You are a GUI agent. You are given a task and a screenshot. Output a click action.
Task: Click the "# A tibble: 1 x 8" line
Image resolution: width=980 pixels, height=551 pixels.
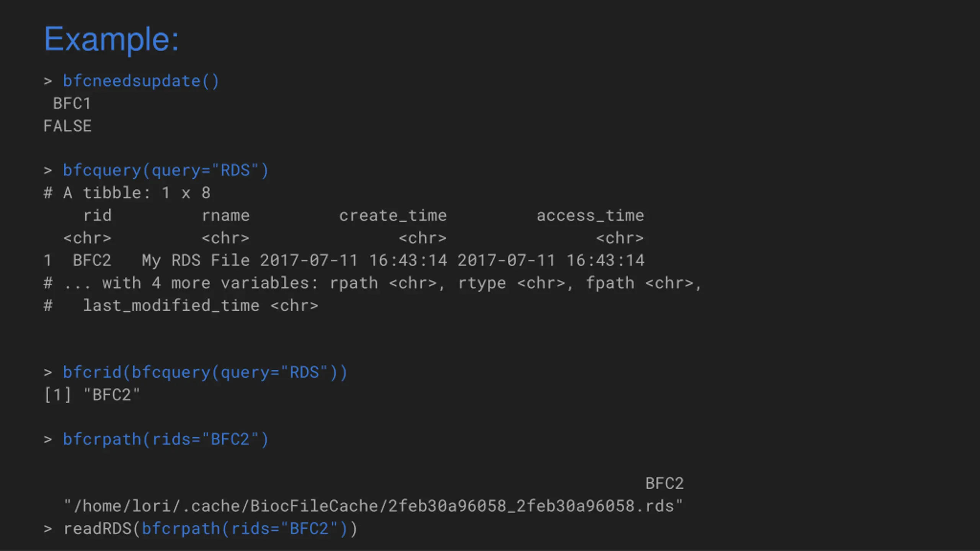point(127,193)
